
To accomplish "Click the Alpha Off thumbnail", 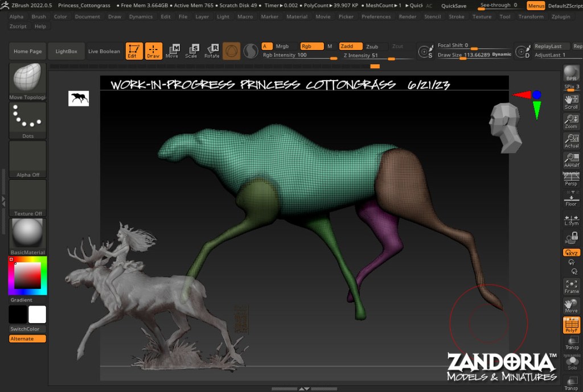I will [x=27, y=159].
